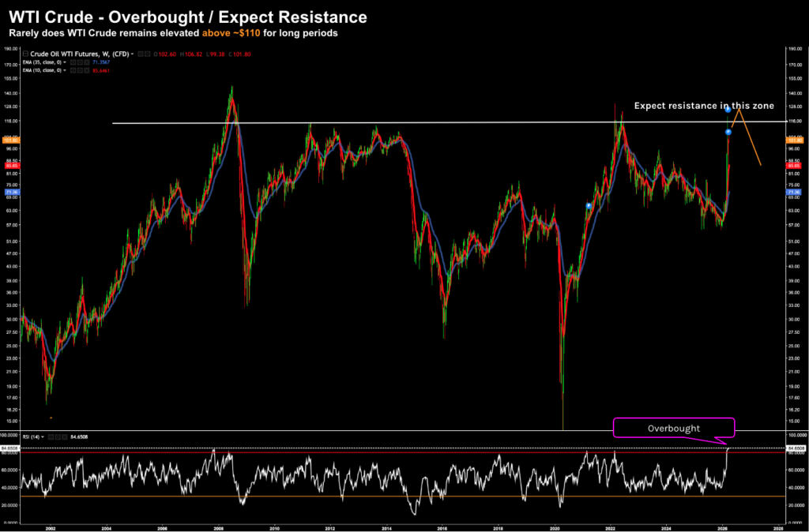Collapse the Crude Oil WTI Futures legend box
Viewport: 809px width, 532px height.
26,54
